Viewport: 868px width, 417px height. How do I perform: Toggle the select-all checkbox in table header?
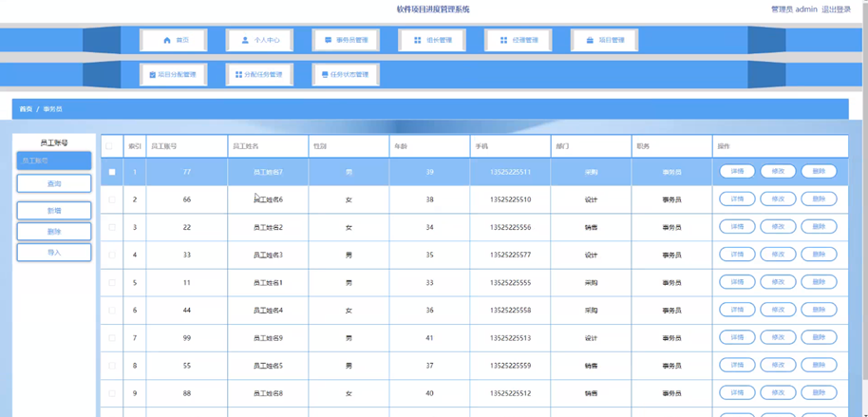pyautogui.click(x=109, y=146)
